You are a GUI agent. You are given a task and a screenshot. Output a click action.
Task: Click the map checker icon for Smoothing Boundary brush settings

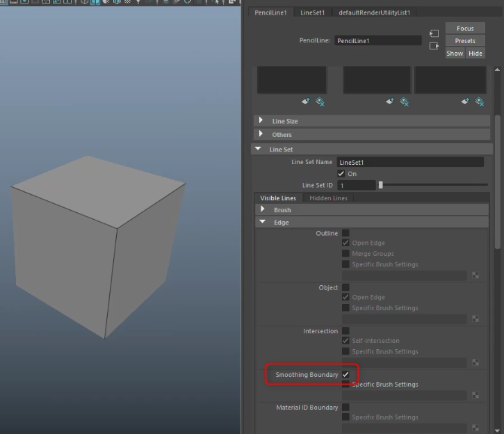coord(475,395)
